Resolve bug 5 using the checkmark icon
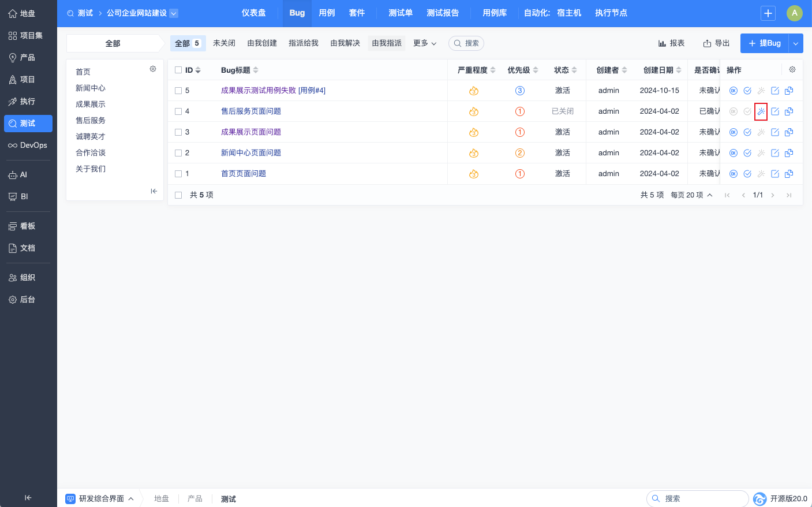Screen dimensions: 812x507 (747, 91)
